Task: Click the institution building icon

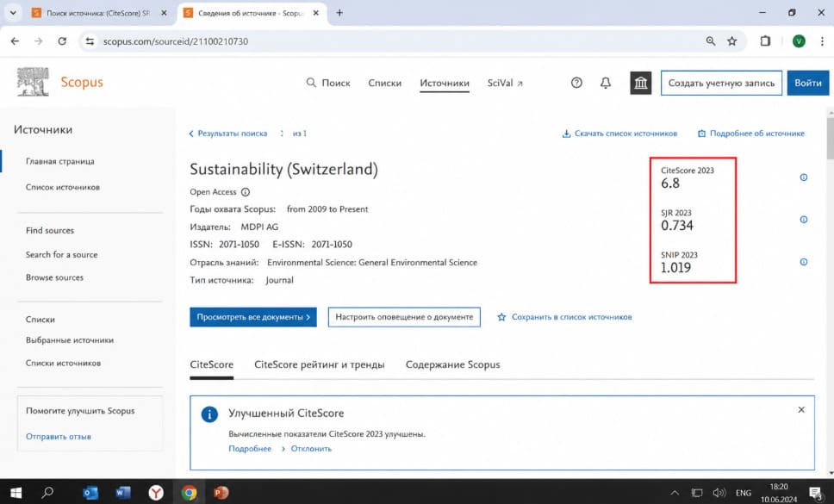Action: click(640, 83)
